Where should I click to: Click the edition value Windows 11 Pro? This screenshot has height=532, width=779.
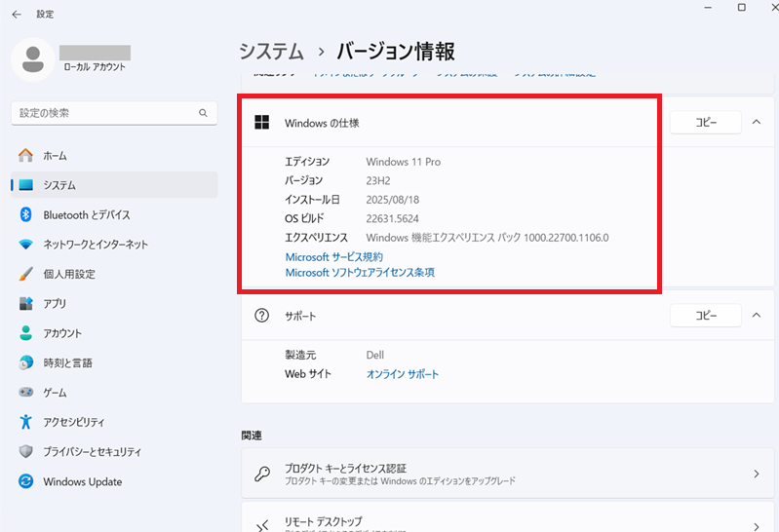[x=404, y=162]
